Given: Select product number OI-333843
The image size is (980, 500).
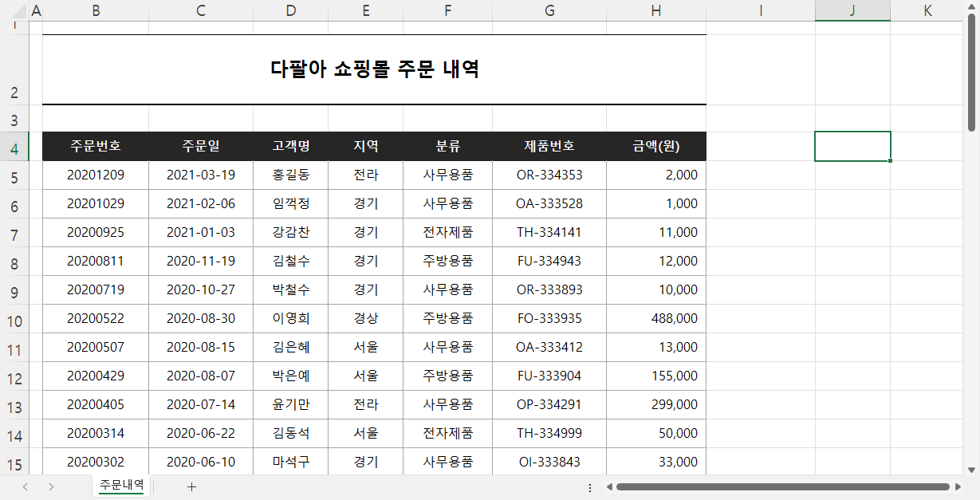Looking at the screenshot, I should coord(549,462).
